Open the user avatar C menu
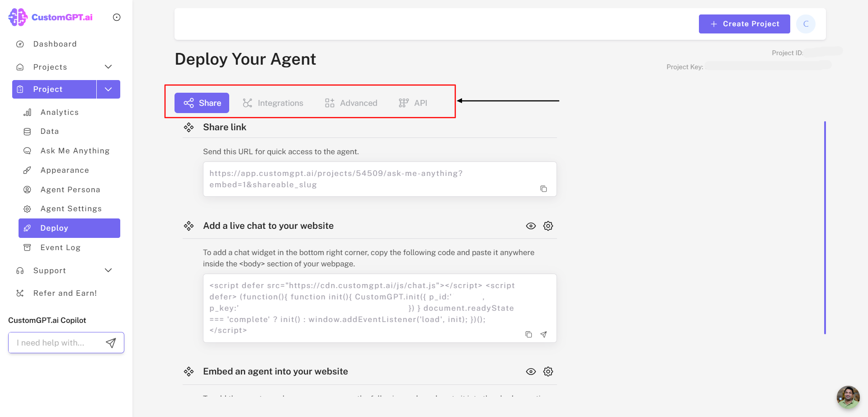 point(806,24)
